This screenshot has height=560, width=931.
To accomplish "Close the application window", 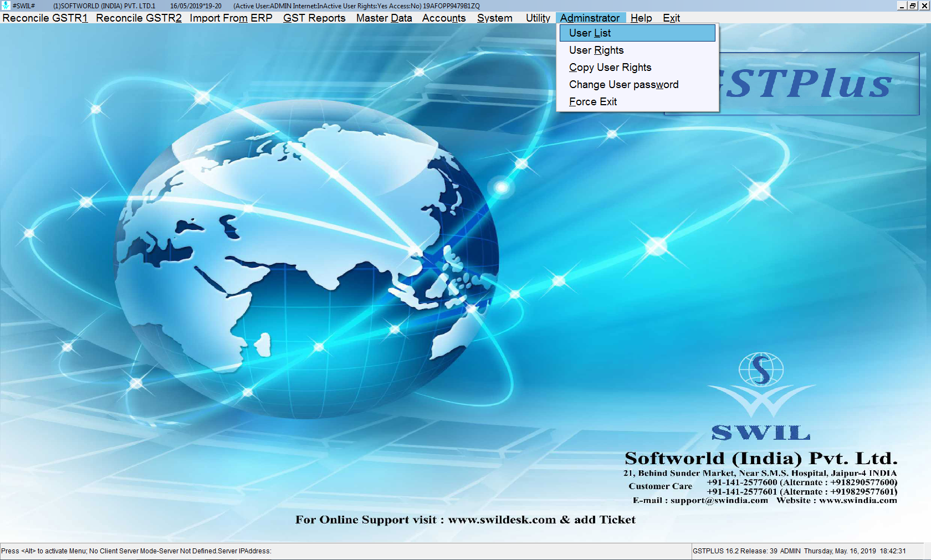I will coord(924,6).
